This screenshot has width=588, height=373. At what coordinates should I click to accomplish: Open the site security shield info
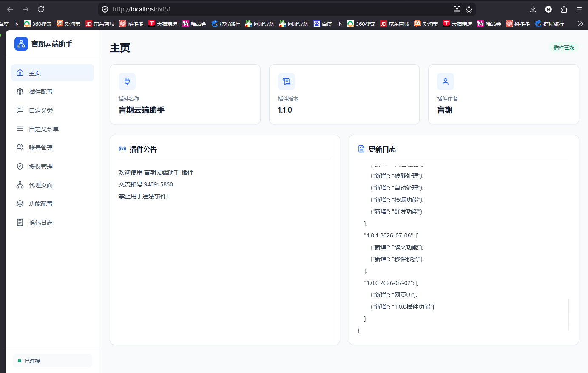(x=105, y=9)
